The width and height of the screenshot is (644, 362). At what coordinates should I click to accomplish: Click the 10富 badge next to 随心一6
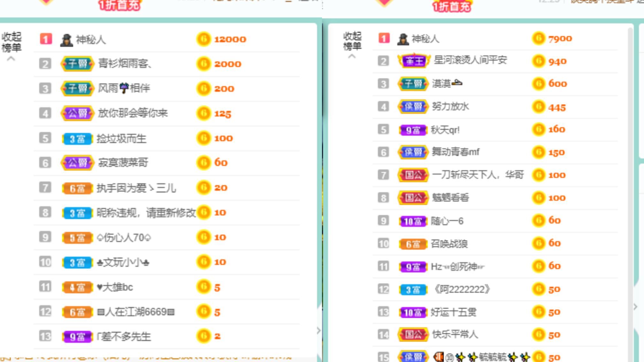coord(413,221)
